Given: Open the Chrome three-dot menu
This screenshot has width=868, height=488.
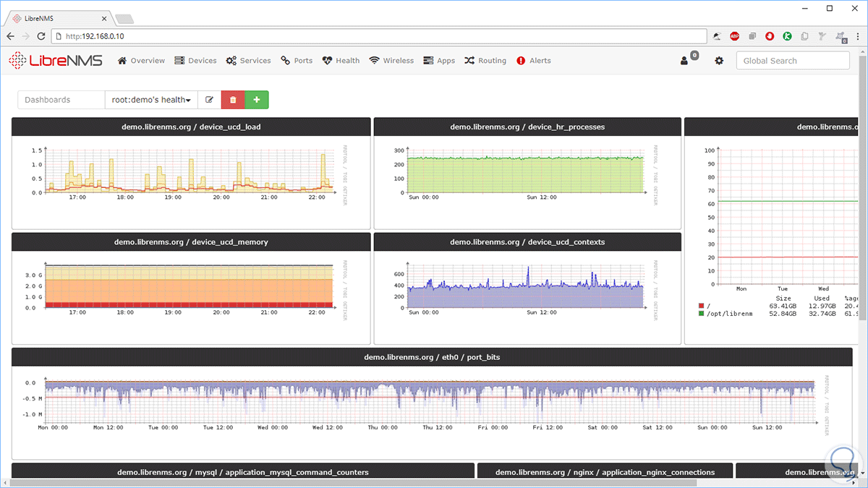Looking at the screenshot, I should coord(856,36).
